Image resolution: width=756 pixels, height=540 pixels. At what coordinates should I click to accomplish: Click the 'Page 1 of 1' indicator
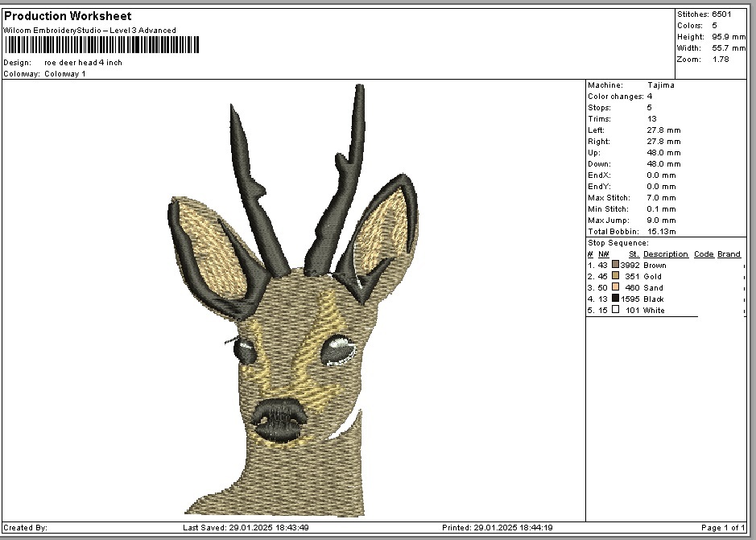point(722,528)
